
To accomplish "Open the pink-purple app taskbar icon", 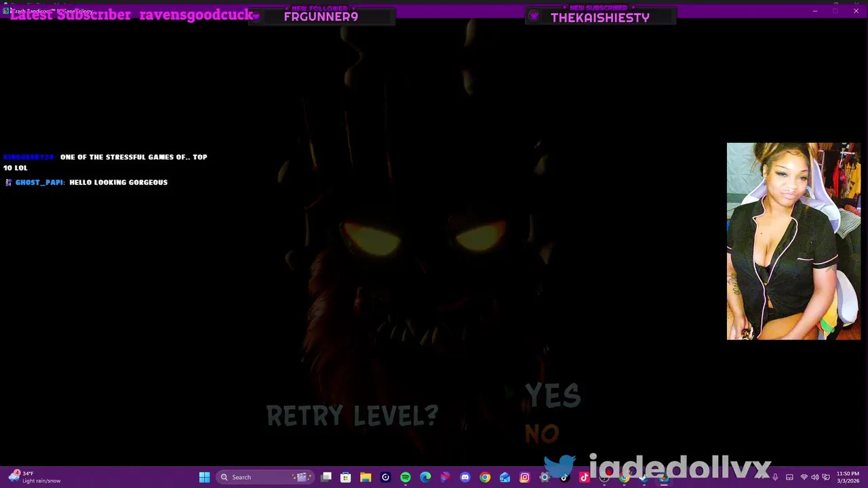I will click(x=445, y=477).
